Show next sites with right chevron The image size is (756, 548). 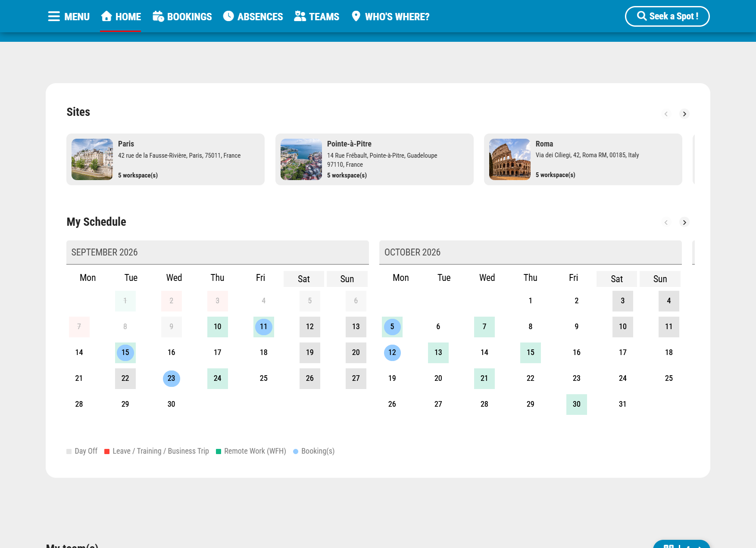[684, 114]
